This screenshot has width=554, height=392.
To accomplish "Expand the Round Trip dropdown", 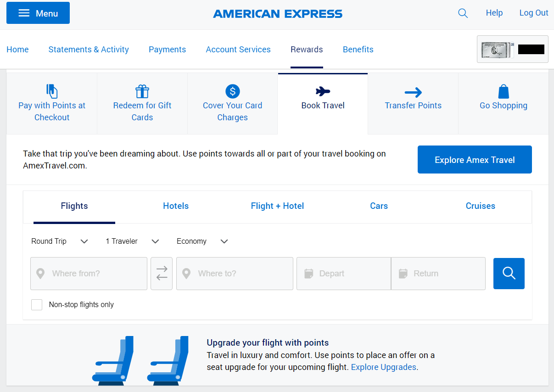I will [59, 241].
